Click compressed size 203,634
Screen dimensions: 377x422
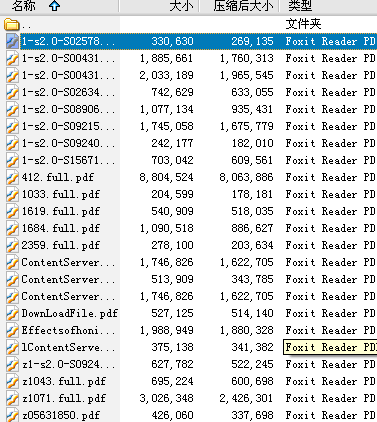tap(252, 245)
